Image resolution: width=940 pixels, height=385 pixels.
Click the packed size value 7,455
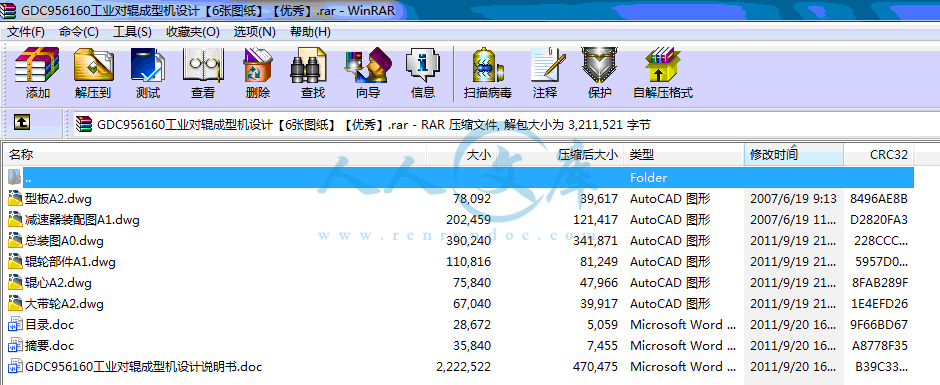(x=601, y=345)
